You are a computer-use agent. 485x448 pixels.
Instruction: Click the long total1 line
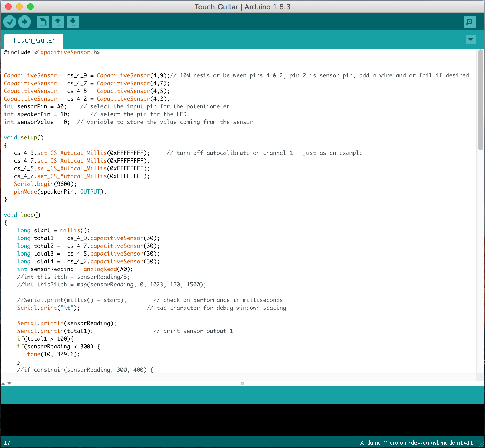pos(88,238)
